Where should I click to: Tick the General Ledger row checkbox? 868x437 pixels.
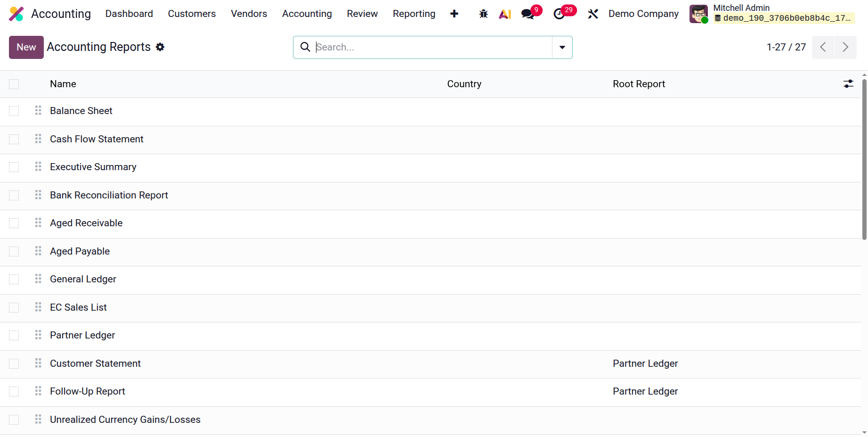click(14, 280)
